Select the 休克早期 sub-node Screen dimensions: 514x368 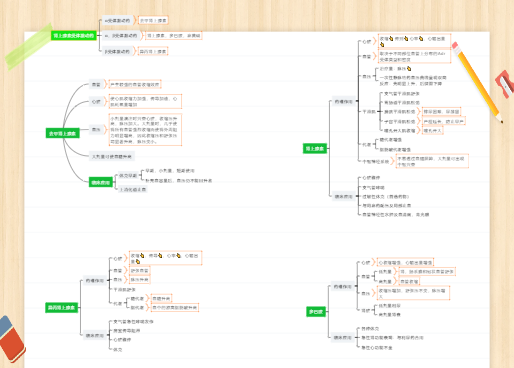pos(128,176)
